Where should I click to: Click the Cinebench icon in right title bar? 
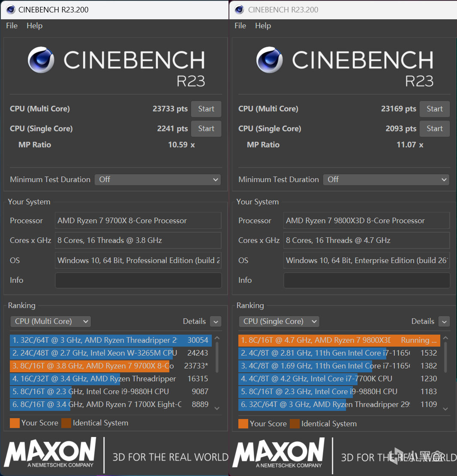(239, 9)
